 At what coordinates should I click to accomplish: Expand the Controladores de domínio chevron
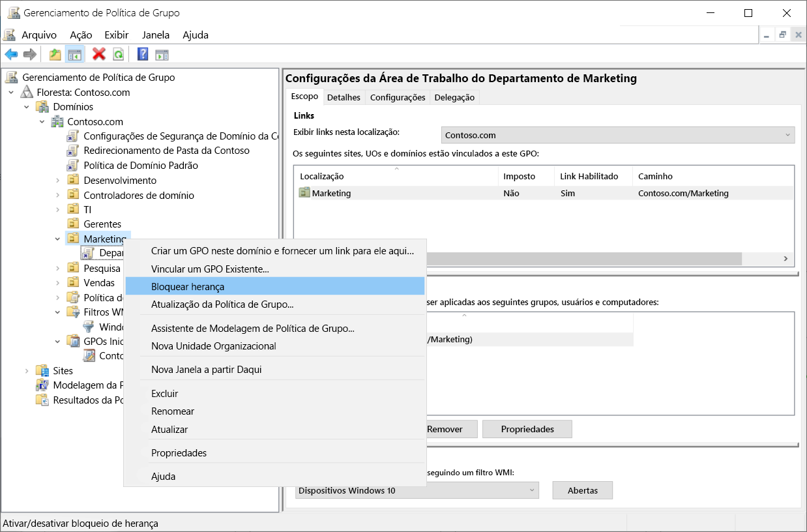(x=57, y=196)
